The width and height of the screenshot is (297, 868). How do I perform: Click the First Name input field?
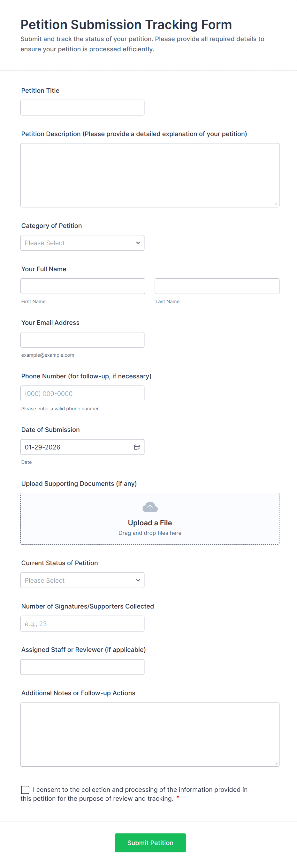[x=83, y=286]
